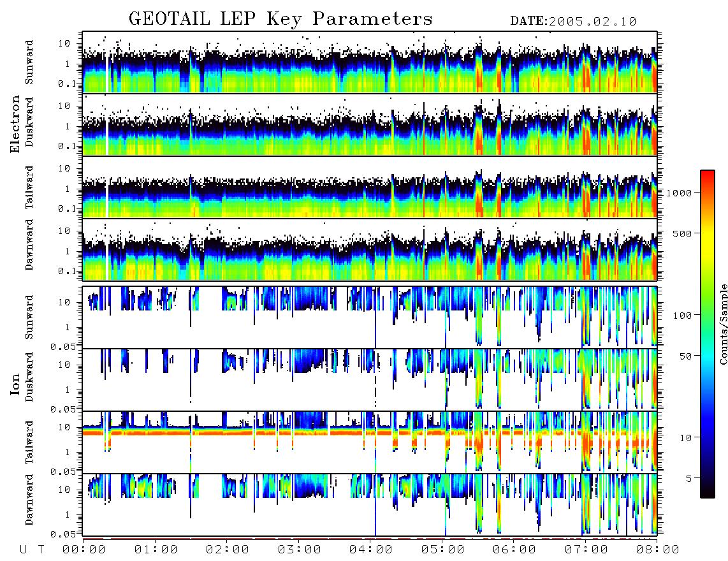The width and height of the screenshot is (728, 561).
Task: Click "0.1" tick on Electron Sunward axis
Action: 67,84
